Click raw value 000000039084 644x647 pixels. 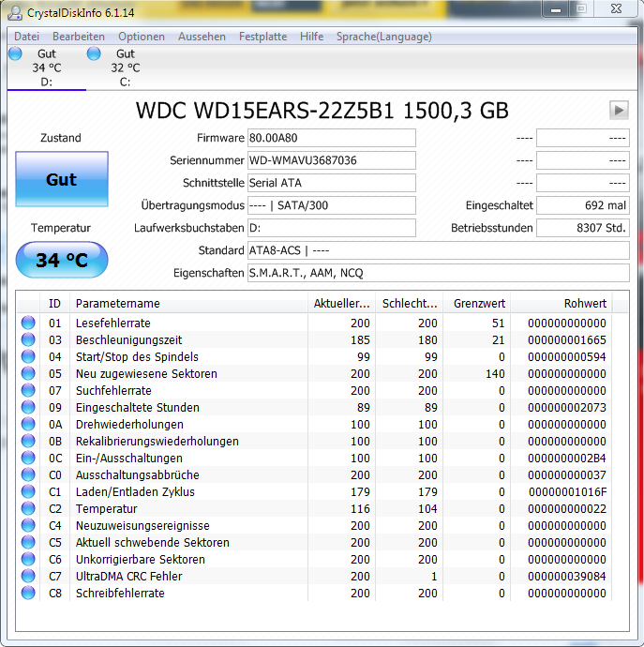[567, 577]
